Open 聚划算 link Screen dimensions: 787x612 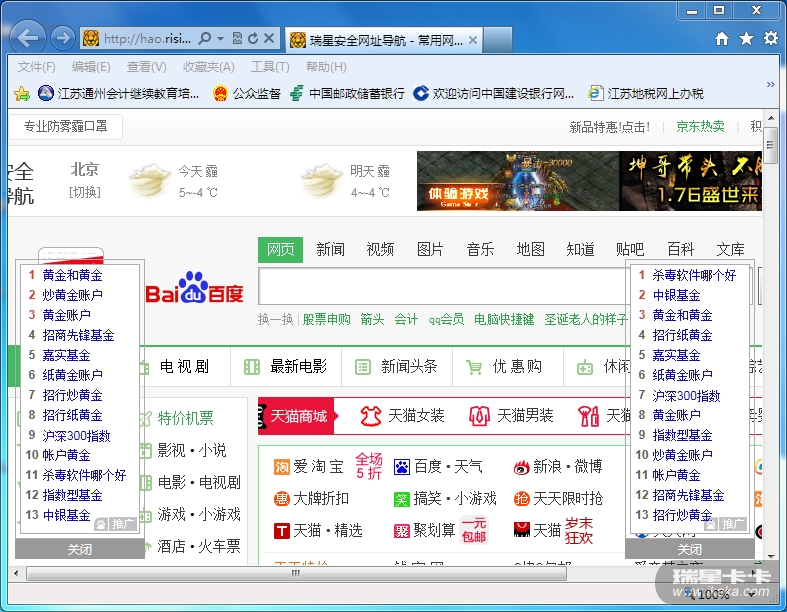(425, 531)
